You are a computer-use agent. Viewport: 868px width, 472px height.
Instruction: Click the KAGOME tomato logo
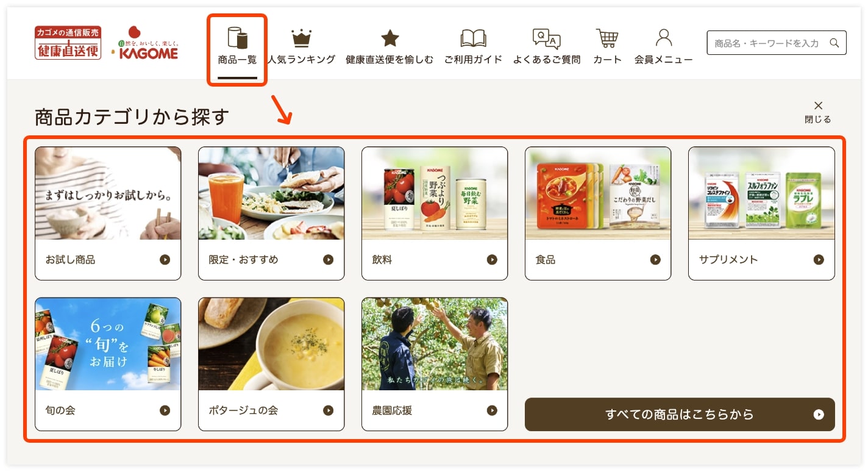pyautogui.click(x=144, y=43)
